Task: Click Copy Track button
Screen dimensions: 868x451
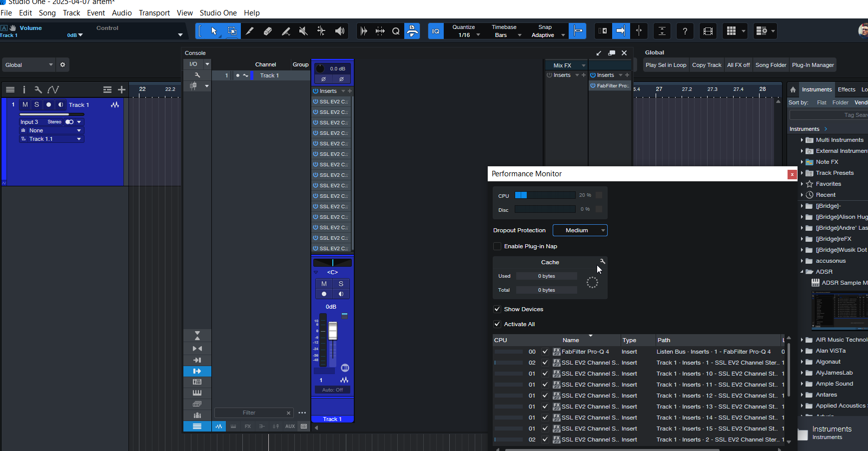Action: point(707,65)
